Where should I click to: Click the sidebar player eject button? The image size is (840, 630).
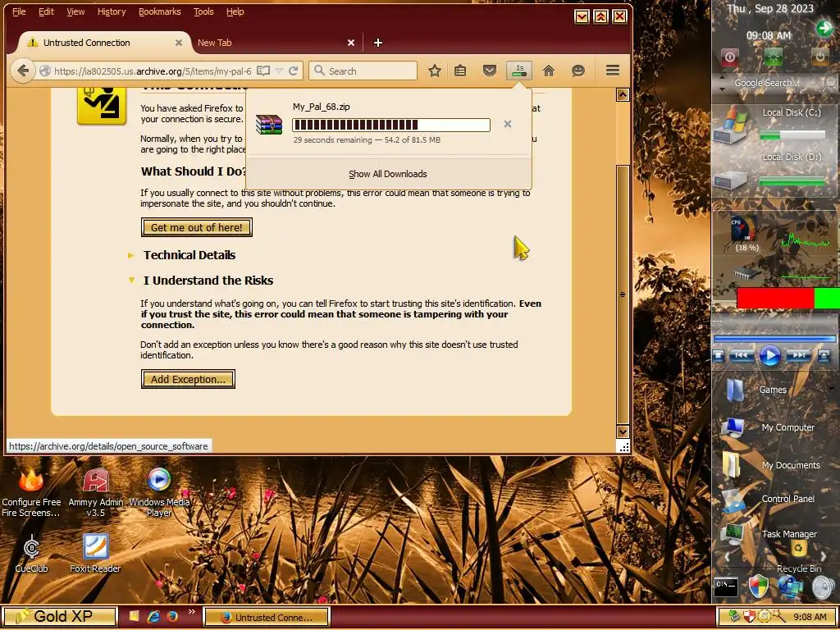824,355
